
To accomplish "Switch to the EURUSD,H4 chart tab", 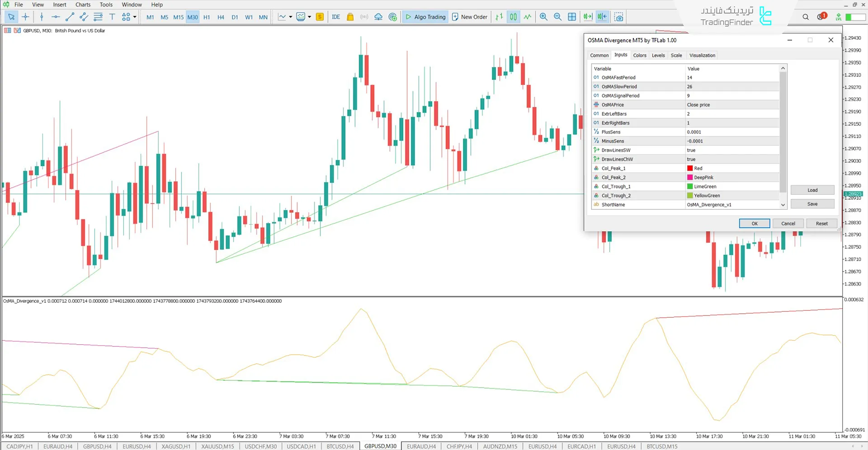I will (137, 446).
